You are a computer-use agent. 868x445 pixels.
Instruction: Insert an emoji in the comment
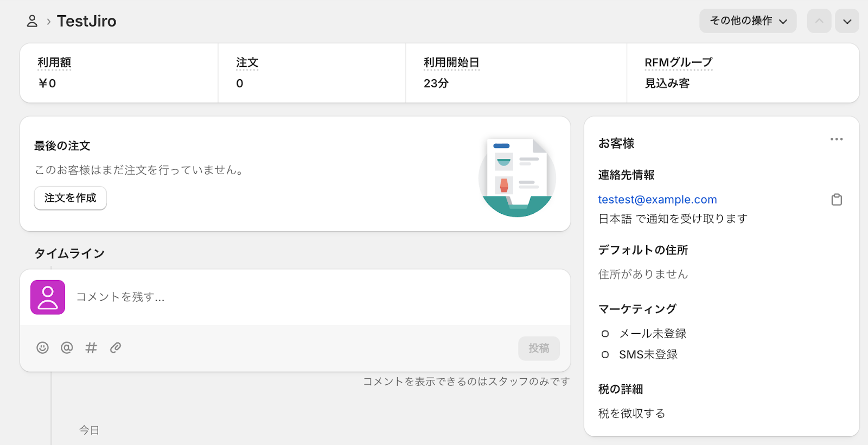point(42,348)
